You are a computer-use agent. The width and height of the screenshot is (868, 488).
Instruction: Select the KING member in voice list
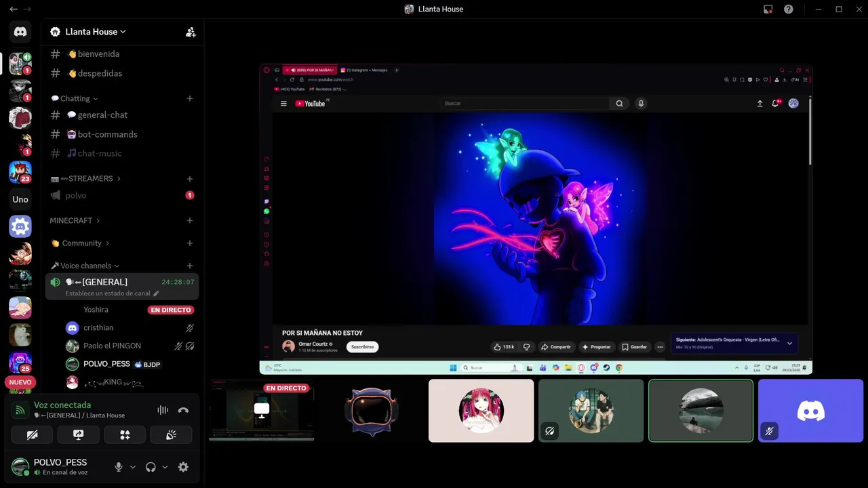(x=122, y=382)
